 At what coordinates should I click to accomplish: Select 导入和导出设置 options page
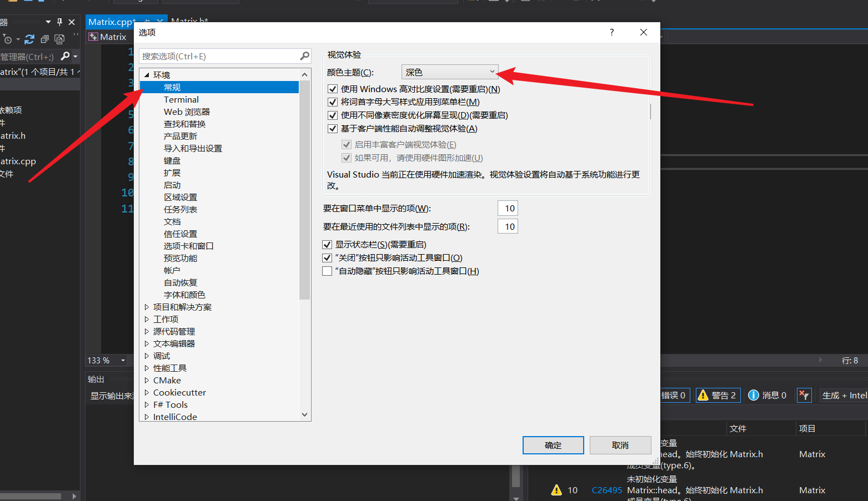tap(193, 148)
